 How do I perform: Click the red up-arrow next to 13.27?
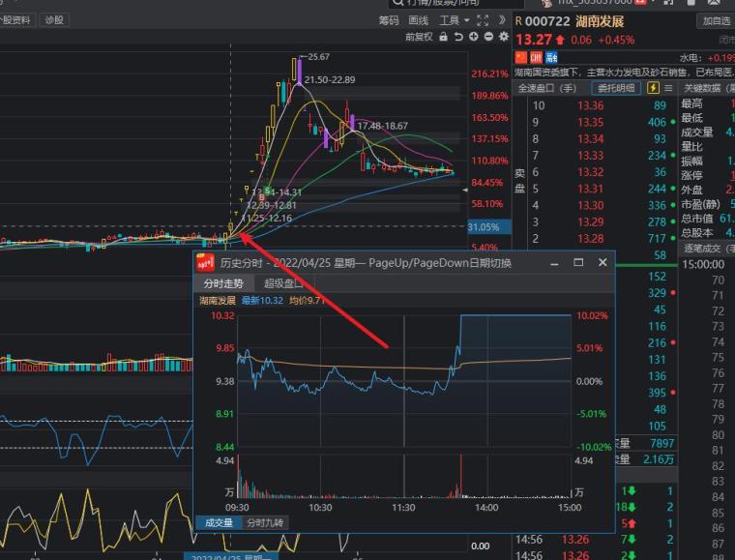[560, 40]
